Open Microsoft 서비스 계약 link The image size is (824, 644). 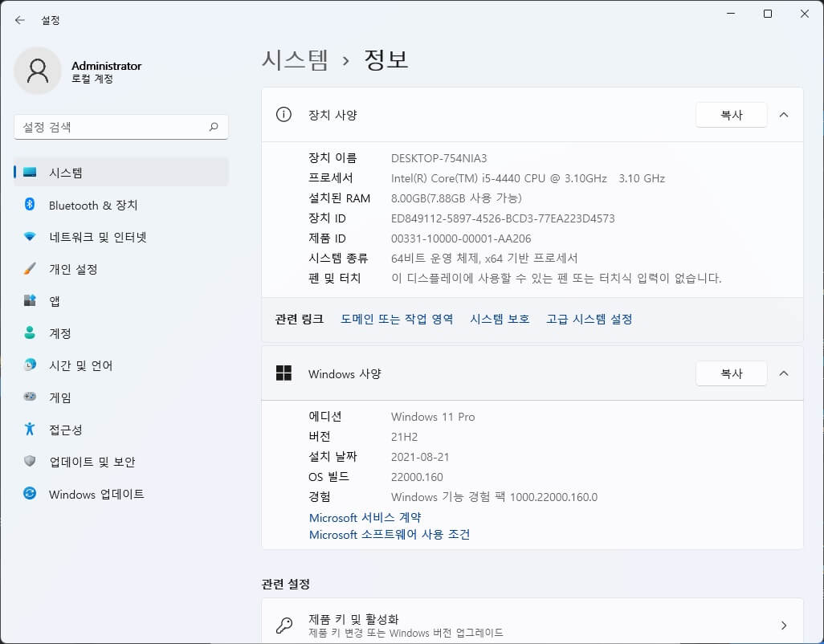pos(365,517)
